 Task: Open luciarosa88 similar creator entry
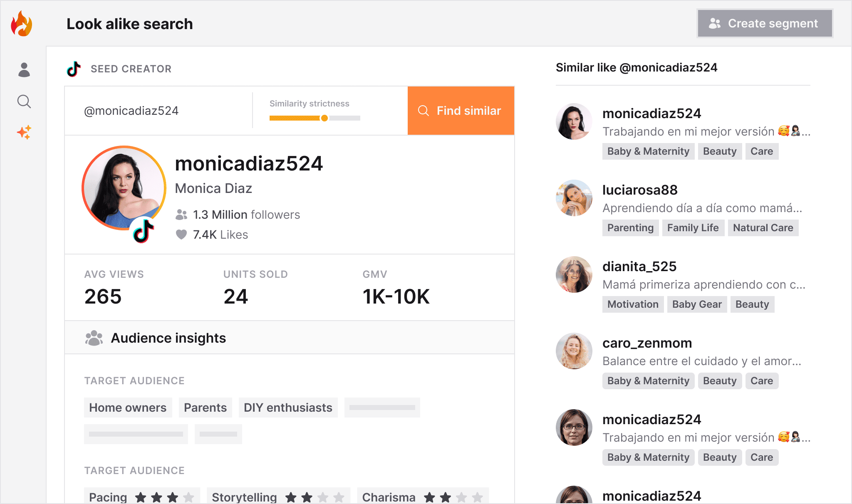tap(640, 190)
